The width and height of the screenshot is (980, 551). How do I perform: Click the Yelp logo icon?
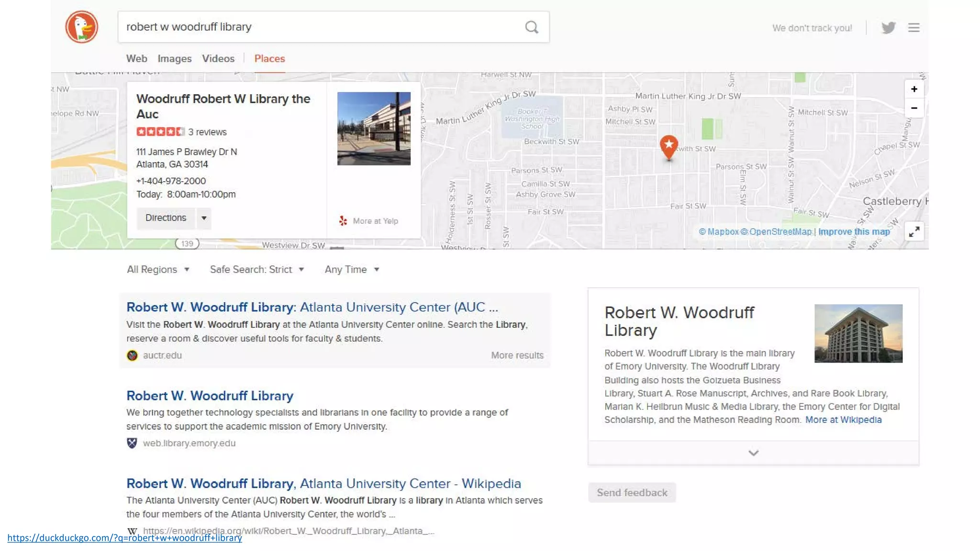click(x=343, y=221)
